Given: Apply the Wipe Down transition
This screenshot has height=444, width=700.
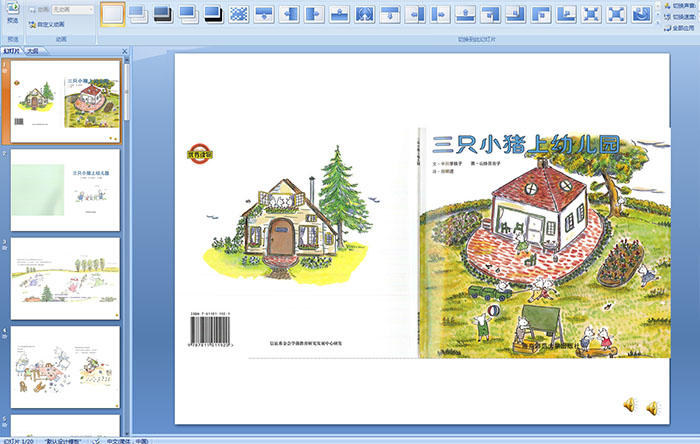Looking at the screenshot, I should [x=264, y=14].
